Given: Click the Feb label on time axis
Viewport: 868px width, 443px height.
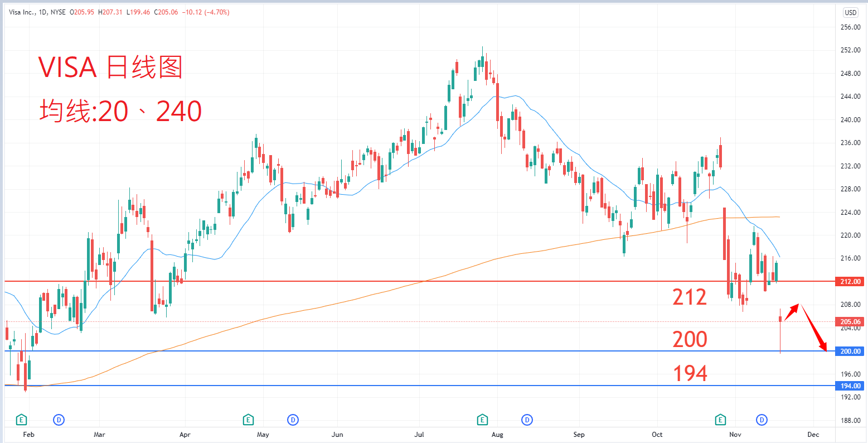Looking at the screenshot, I should click(29, 434).
